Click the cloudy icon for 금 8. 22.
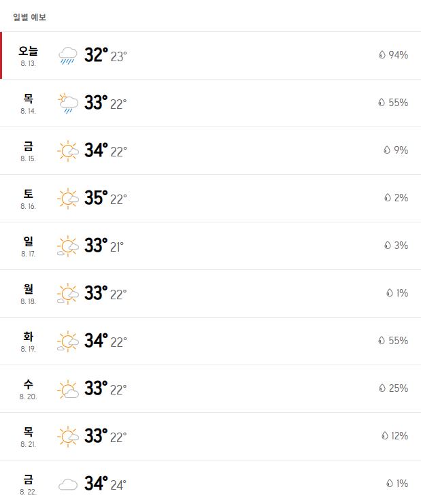 tap(68, 484)
